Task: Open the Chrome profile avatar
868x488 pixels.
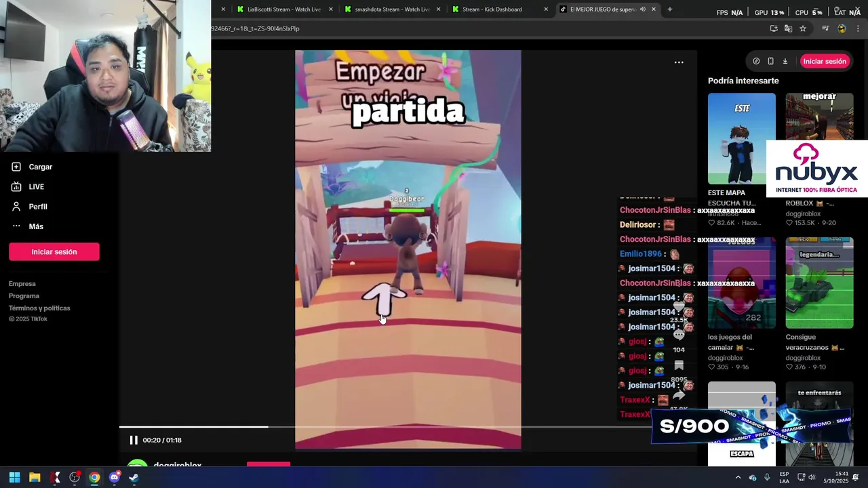Action: (x=842, y=28)
